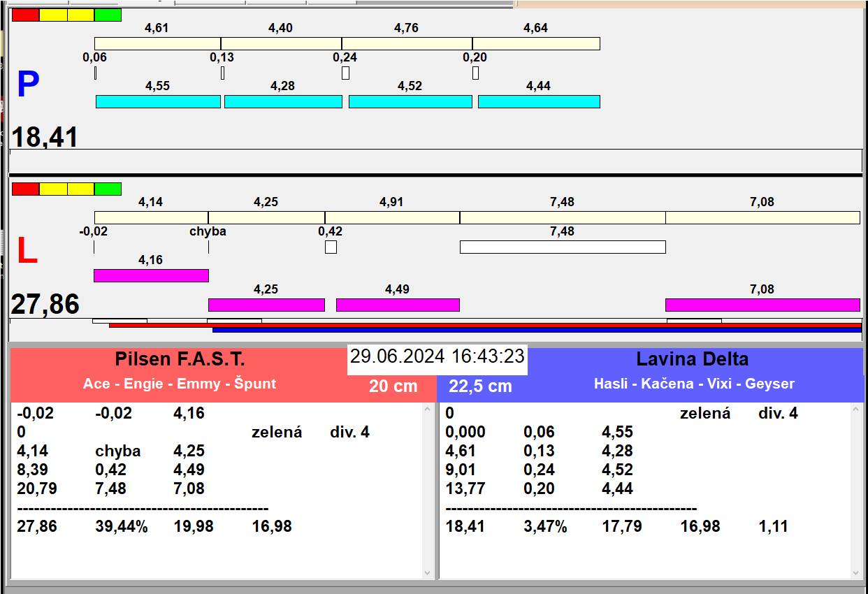Screen dimensions: 868x594
Task: Select the blue P lane letter
Action: 28,85
